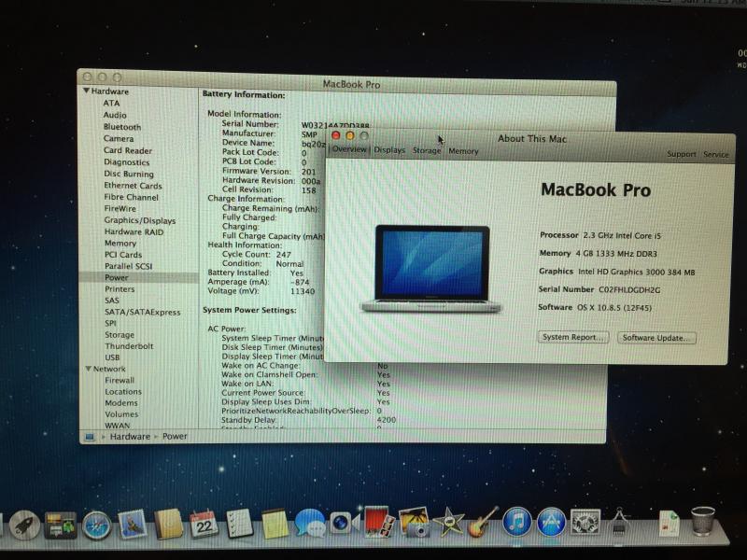Launch GarageBand guitar icon
The image size is (747, 560).
pyautogui.click(x=483, y=522)
